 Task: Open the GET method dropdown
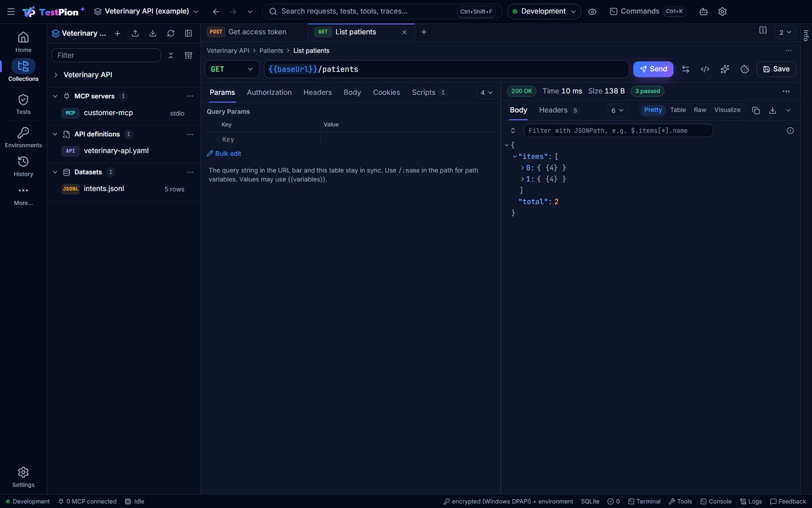[232, 69]
